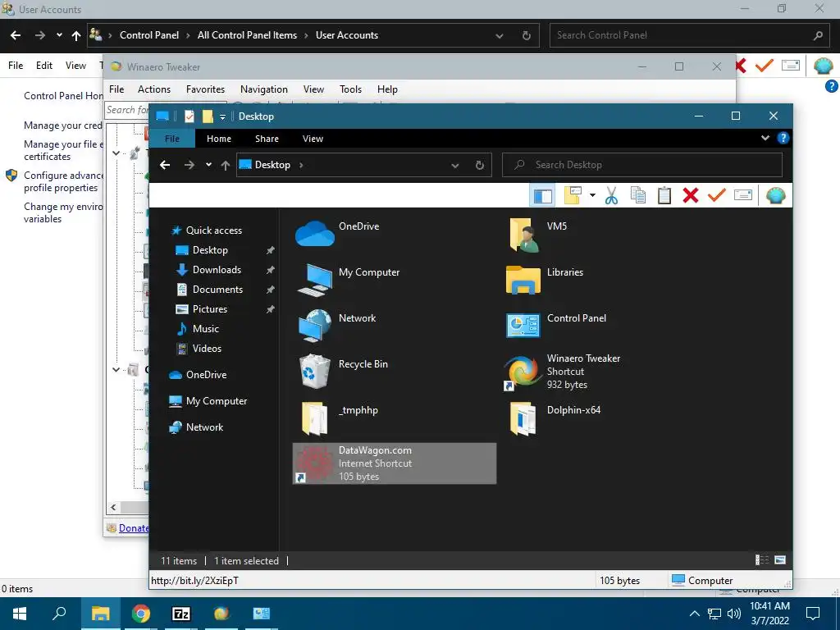Click the envelope mail icon in Desktop window
The image size is (840, 630).
click(x=743, y=195)
